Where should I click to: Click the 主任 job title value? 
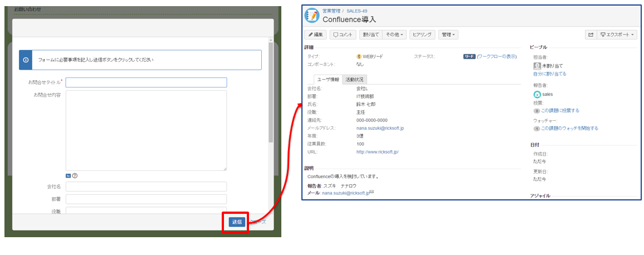(360, 112)
